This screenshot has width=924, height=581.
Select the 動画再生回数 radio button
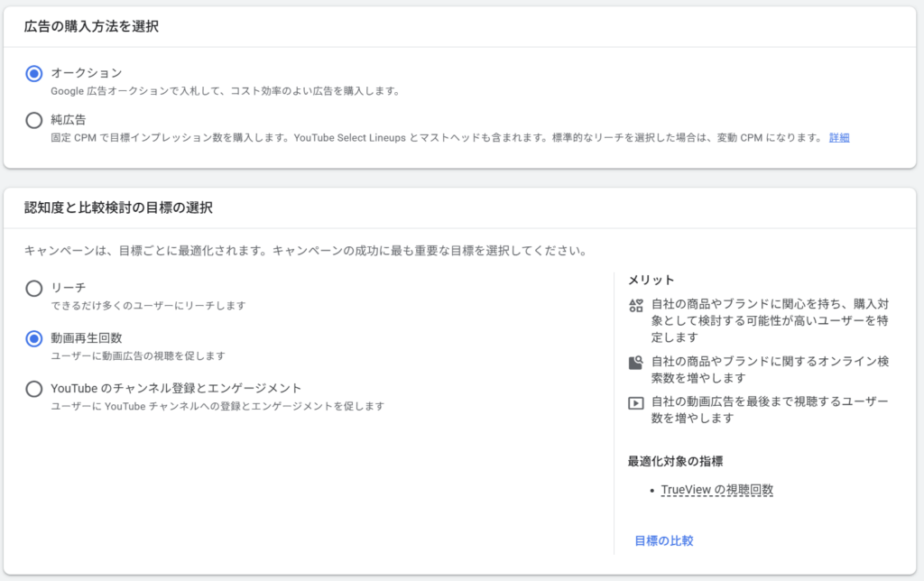point(34,338)
